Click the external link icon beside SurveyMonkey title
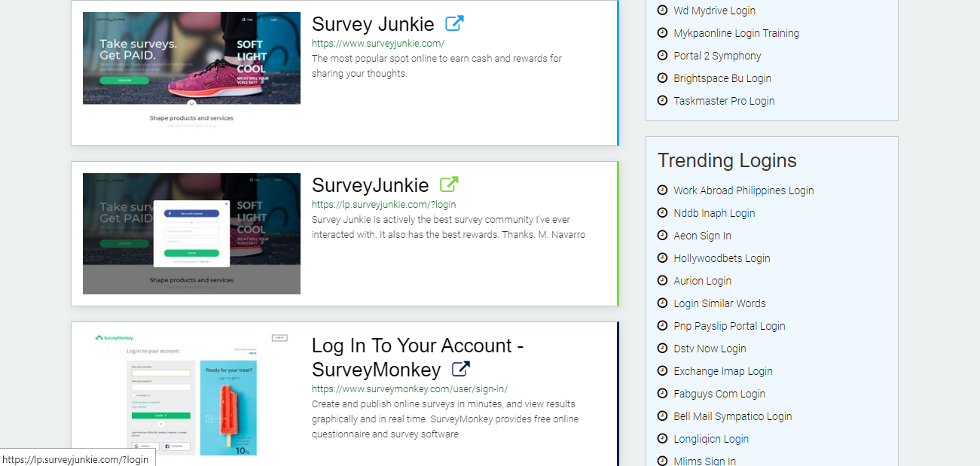The height and width of the screenshot is (466, 980). pyautogui.click(x=461, y=369)
